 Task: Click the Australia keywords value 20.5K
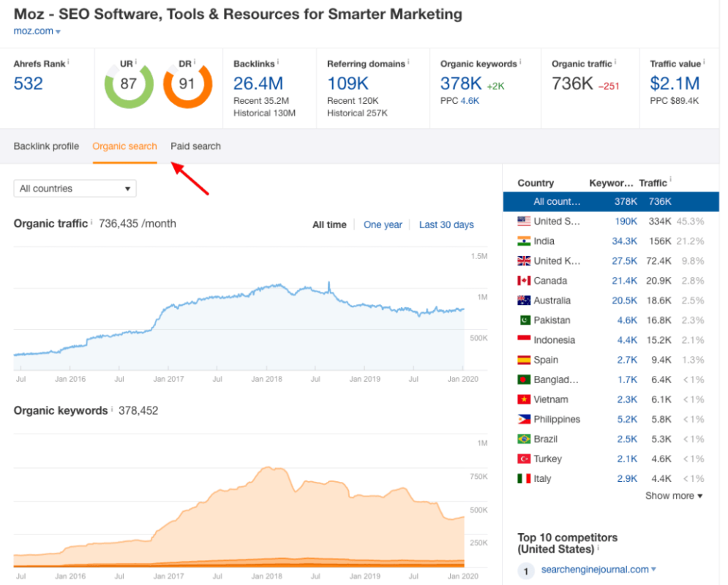pos(624,301)
